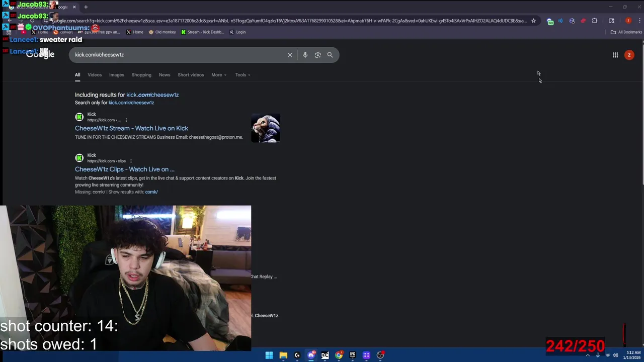Expand the More search filters dropdown

(x=219, y=75)
